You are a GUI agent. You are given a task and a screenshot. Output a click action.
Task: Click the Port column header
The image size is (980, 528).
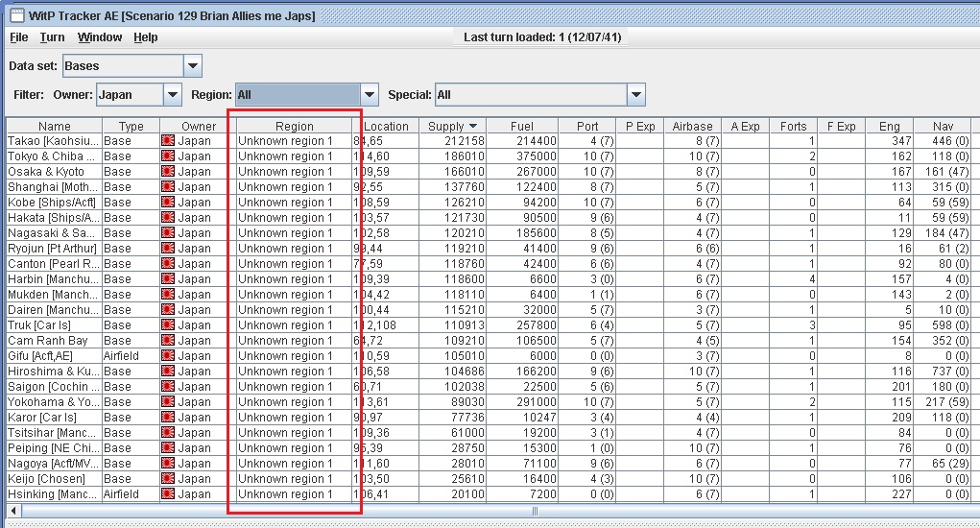pos(586,126)
